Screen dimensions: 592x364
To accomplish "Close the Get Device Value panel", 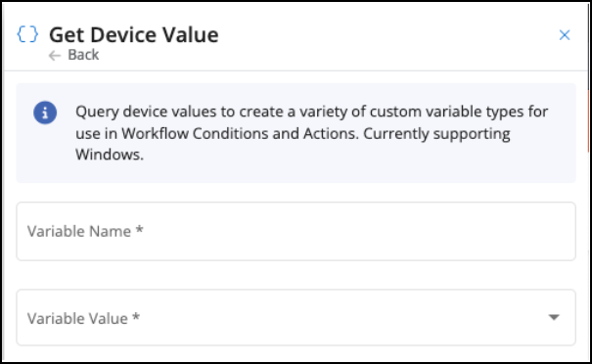I will [x=565, y=35].
